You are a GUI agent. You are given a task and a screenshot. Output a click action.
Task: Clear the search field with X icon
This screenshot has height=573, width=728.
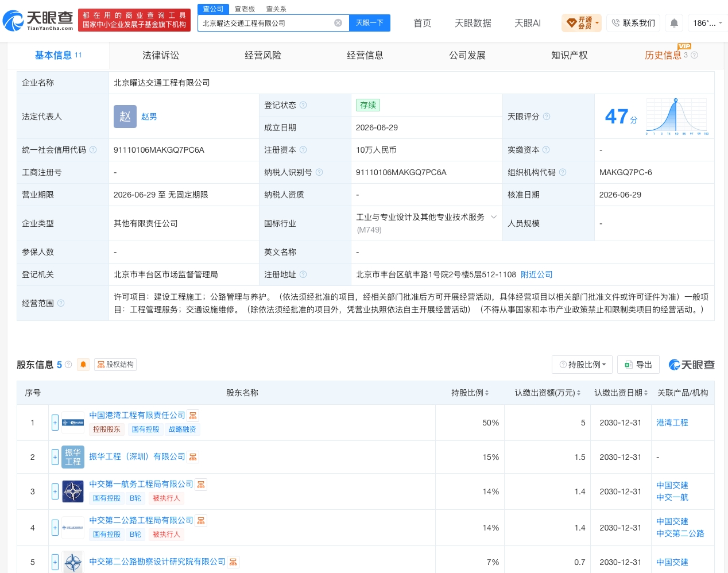[338, 23]
